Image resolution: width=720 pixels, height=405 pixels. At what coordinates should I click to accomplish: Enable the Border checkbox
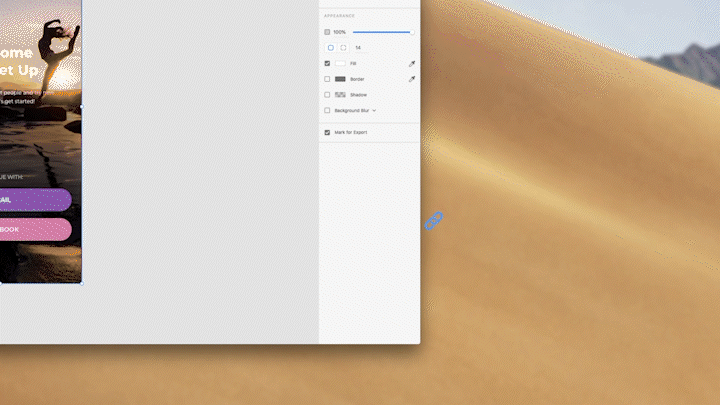pos(327,79)
